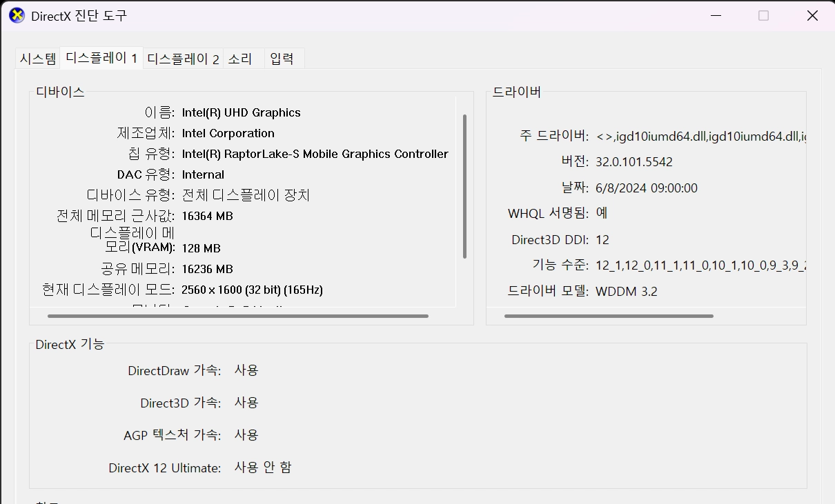The width and height of the screenshot is (835, 504).
Task: Select the 디스플레이 1 tab
Action: pos(101,58)
